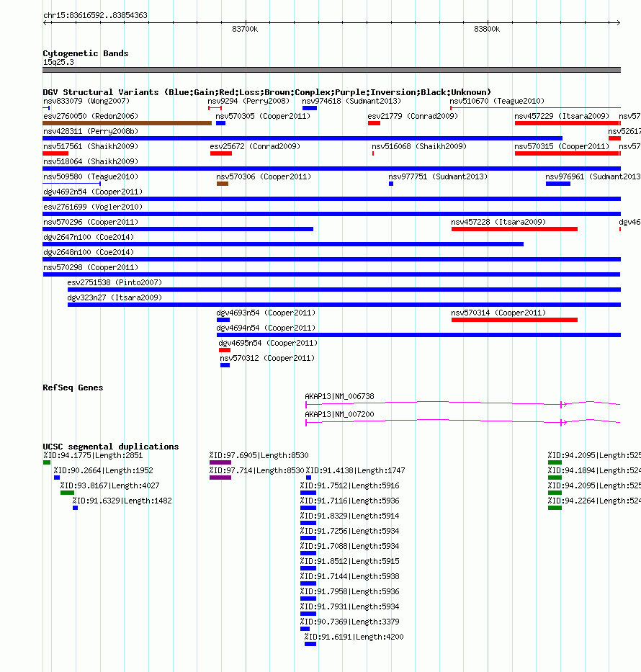Viewport: 641px width, 672px height.
Task: Click nsv570298 (Cooper2011) label
Action: [91, 267]
